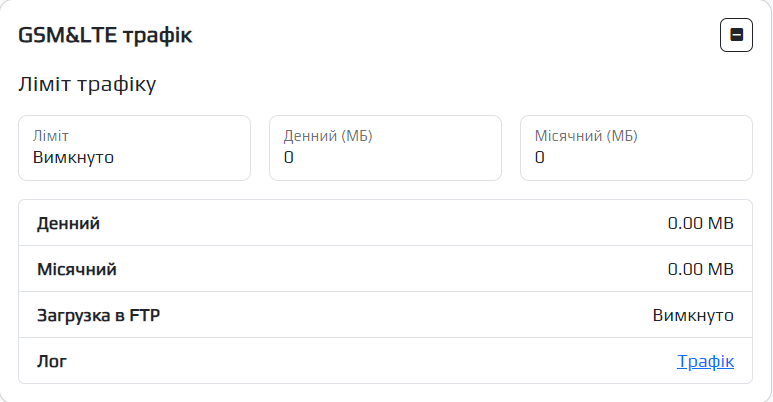Open the Трафік log link
This screenshot has width=773, height=402.
(x=705, y=361)
